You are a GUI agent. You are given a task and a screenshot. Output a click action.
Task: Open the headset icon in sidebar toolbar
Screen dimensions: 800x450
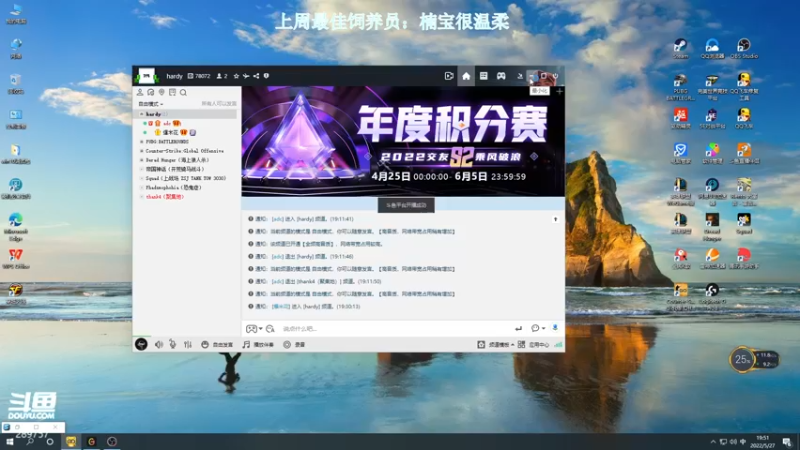[x=151, y=92]
